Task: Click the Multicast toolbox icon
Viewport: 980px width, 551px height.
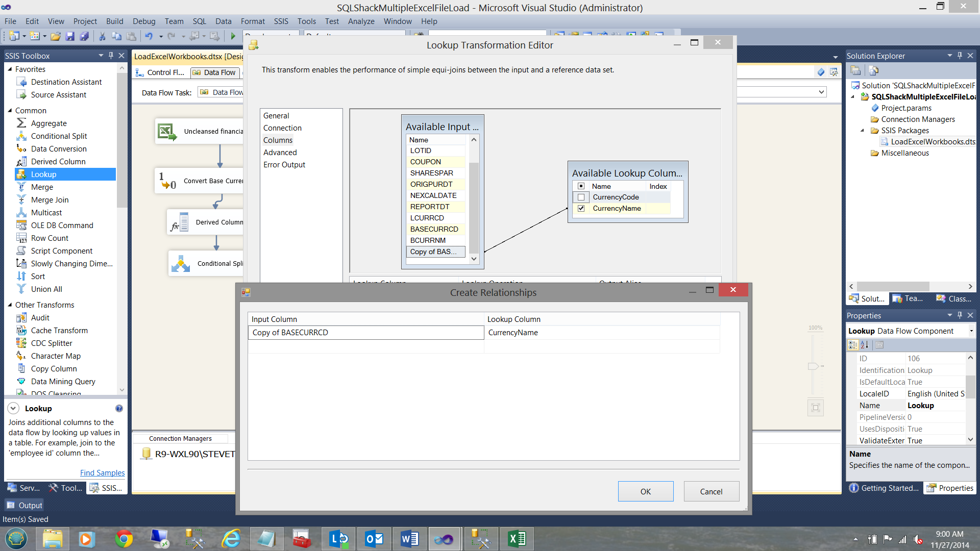Action: (21, 212)
